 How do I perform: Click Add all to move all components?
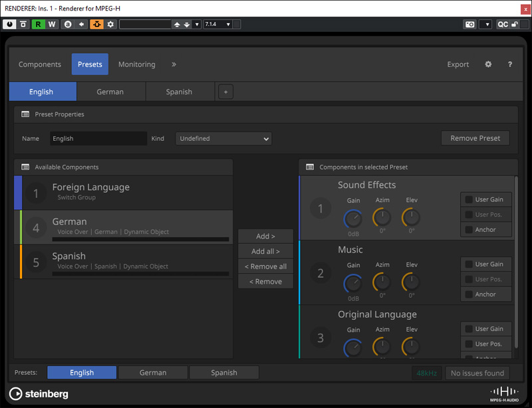click(265, 251)
